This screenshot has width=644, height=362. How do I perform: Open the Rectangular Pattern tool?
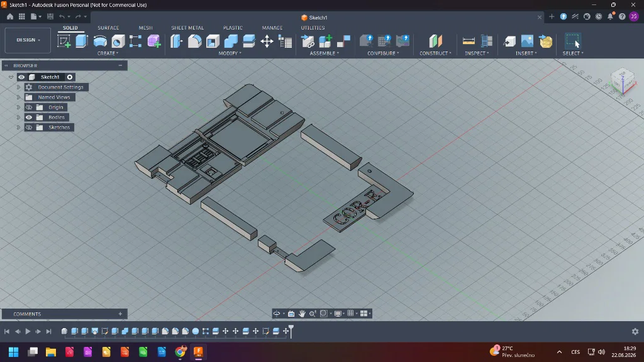pyautogui.click(x=136, y=41)
